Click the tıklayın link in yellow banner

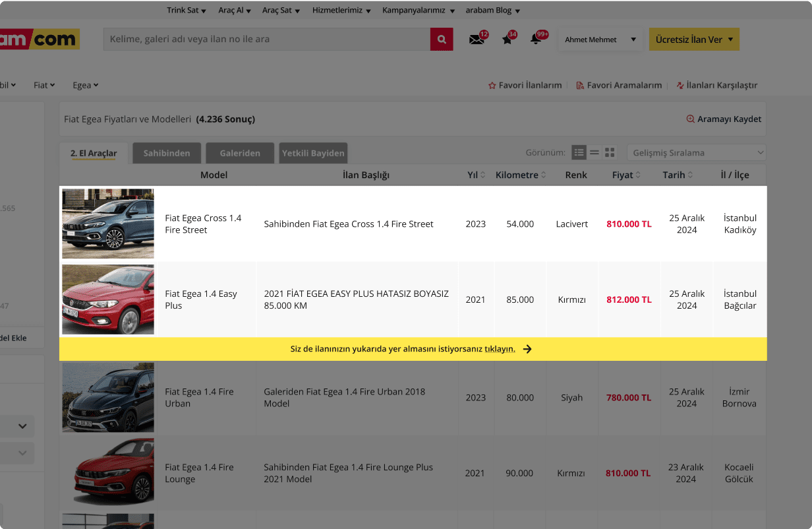click(500, 349)
